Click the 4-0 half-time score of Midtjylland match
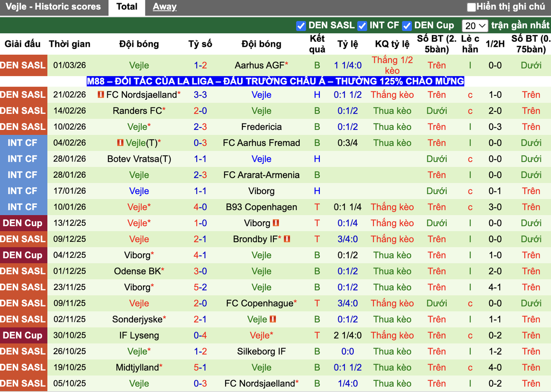 coord(495,367)
